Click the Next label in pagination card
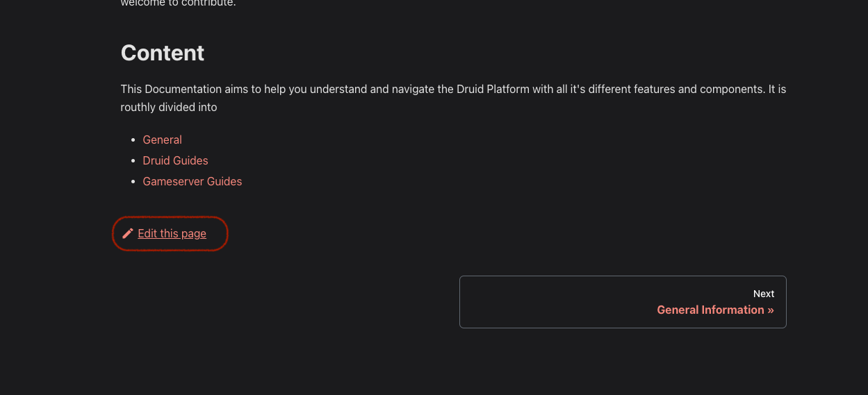 763,294
